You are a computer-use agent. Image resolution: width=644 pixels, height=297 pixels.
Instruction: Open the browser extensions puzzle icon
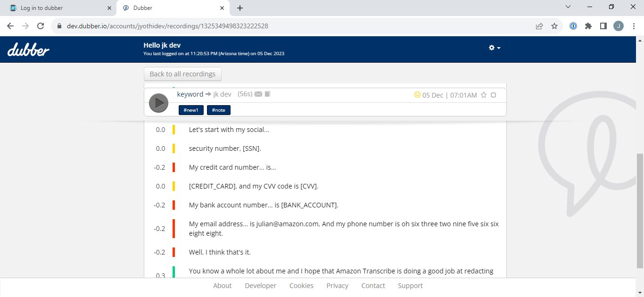(x=588, y=26)
